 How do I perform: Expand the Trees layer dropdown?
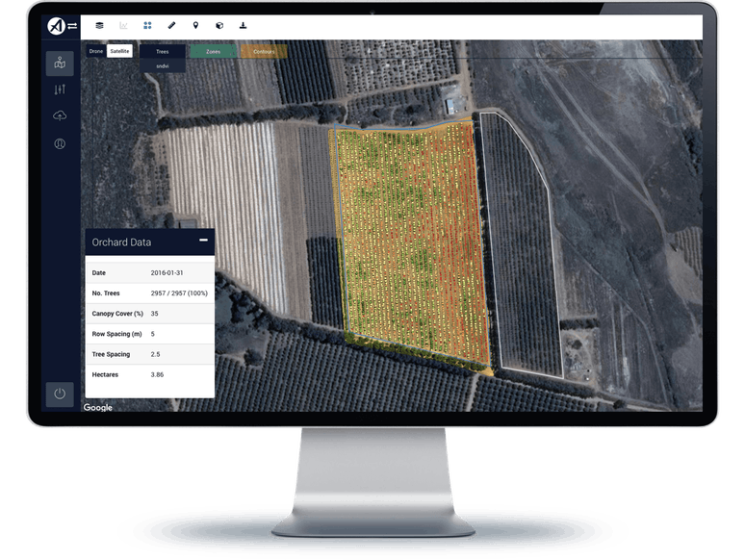click(163, 51)
